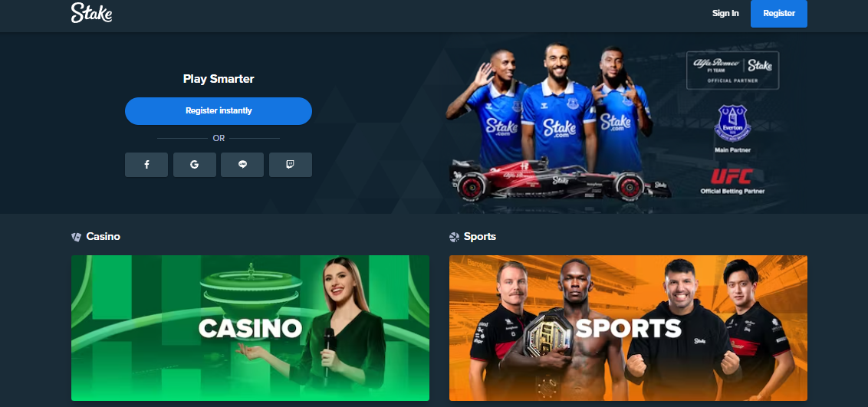The width and height of the screenshot is (868, 407).
Task: Open the orange Sports banner
Action: click(x=628, y=328)
